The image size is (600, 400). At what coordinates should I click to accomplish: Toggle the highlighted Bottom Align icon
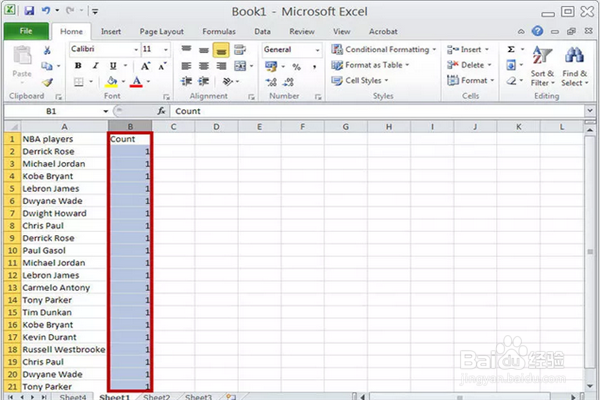(221, 50)
